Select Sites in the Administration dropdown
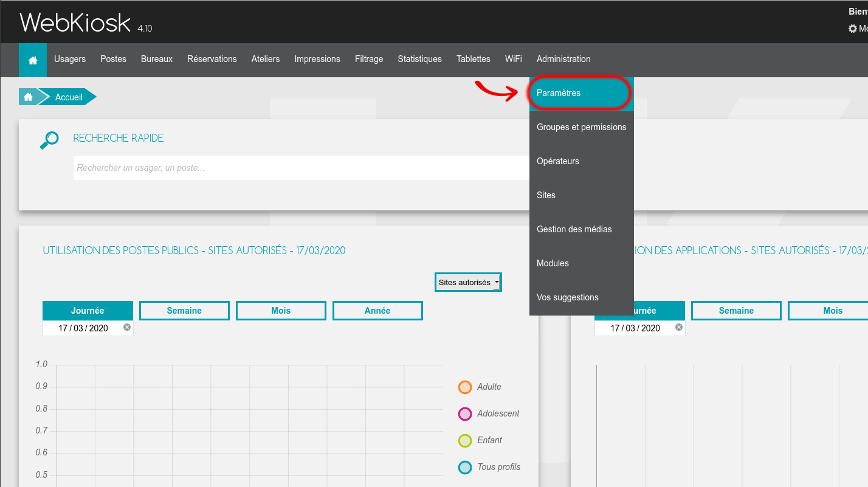 click(582, 196)
